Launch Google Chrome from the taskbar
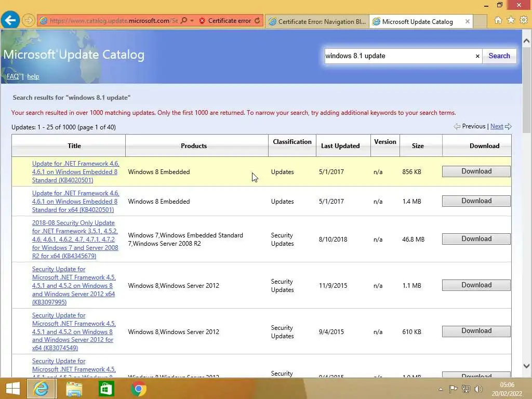Image resolution: width=532 pixels, height=399 pixels. pyautogui.click(x=138, y=389)
